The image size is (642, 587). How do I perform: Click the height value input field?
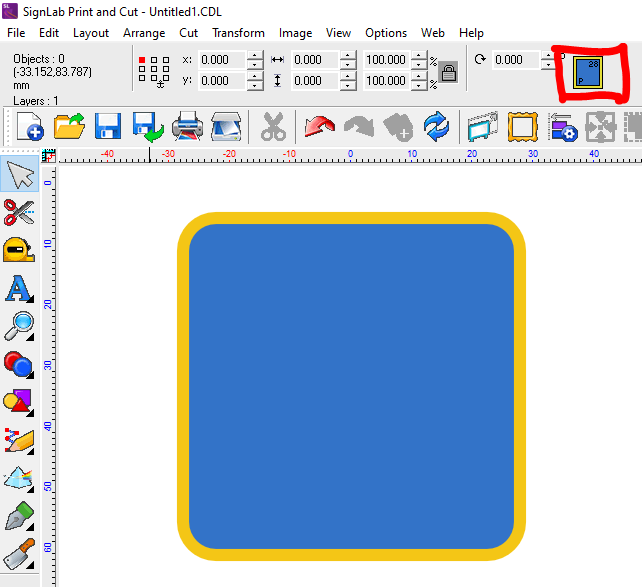[315, 81]
